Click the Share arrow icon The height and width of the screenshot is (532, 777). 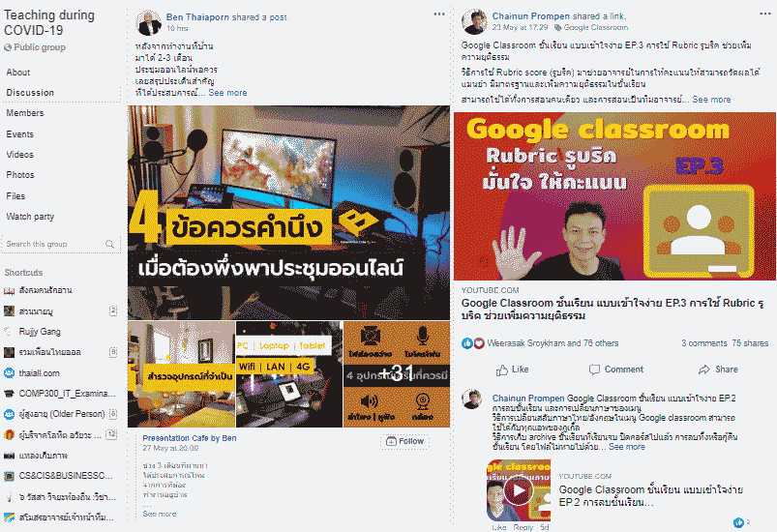(x=704, y=369)
